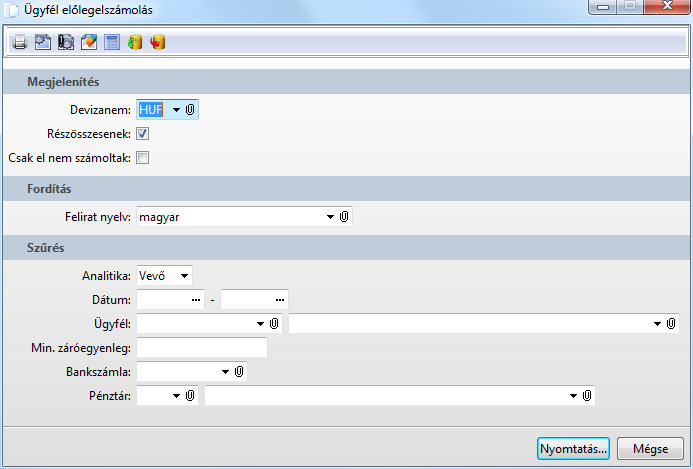The width and height of the screenshot is (693, 469).
Task: Uncheck the Részösszesenek checkbox
Action: tap(142, 133)
